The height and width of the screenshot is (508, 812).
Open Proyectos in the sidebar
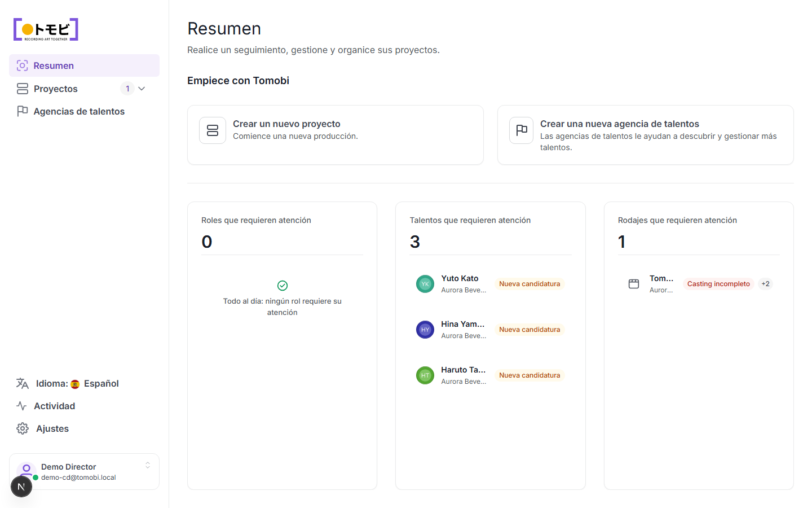coord(84,89)
